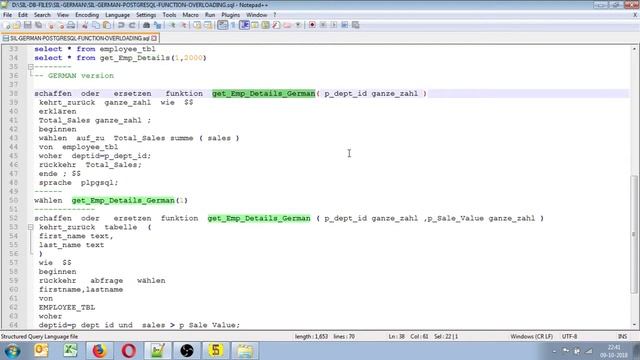Viewport: 640px width, 360px height.
Task: Click UTF-8 encoding in status bar
Action: click(x=569, y=336)
